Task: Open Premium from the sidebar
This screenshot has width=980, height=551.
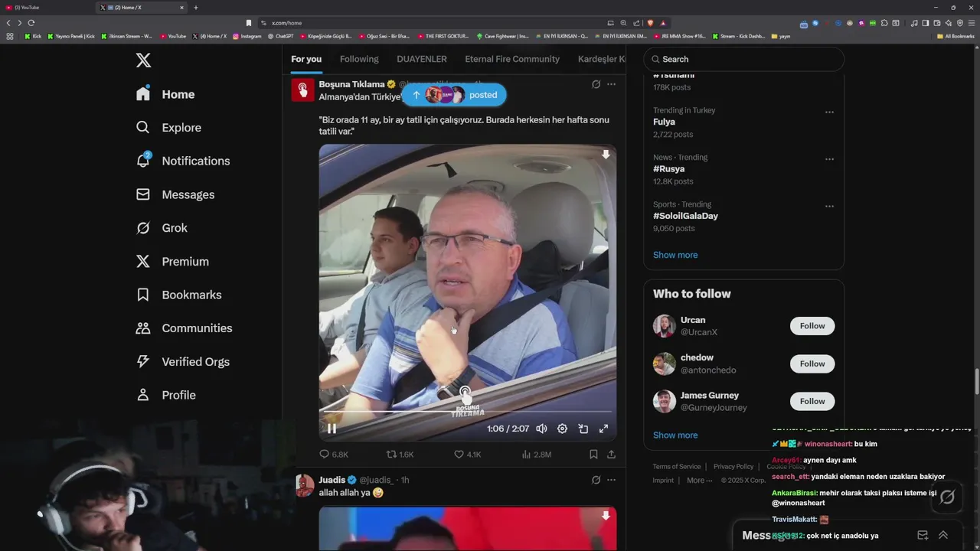Action: 172,262
